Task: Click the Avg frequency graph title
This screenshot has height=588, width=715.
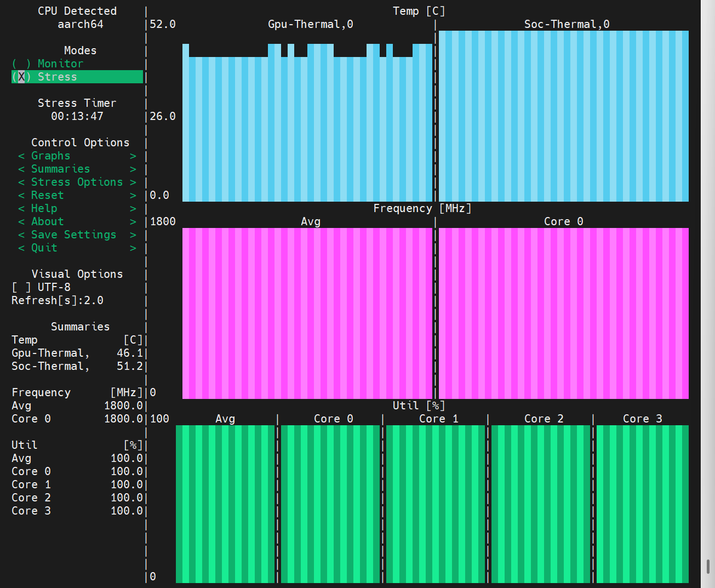Action: click(311, 221)
